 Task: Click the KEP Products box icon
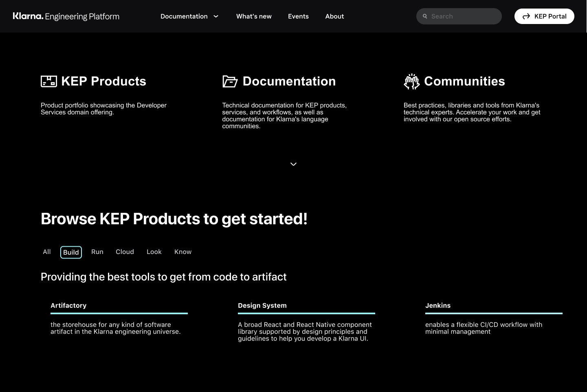point(49,81)
